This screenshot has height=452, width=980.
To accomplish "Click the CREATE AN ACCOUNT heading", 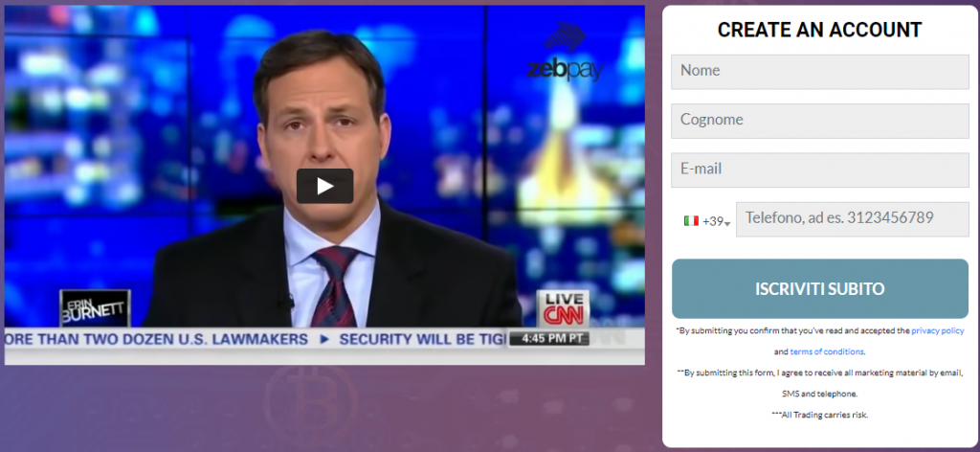I will [819, 30].
